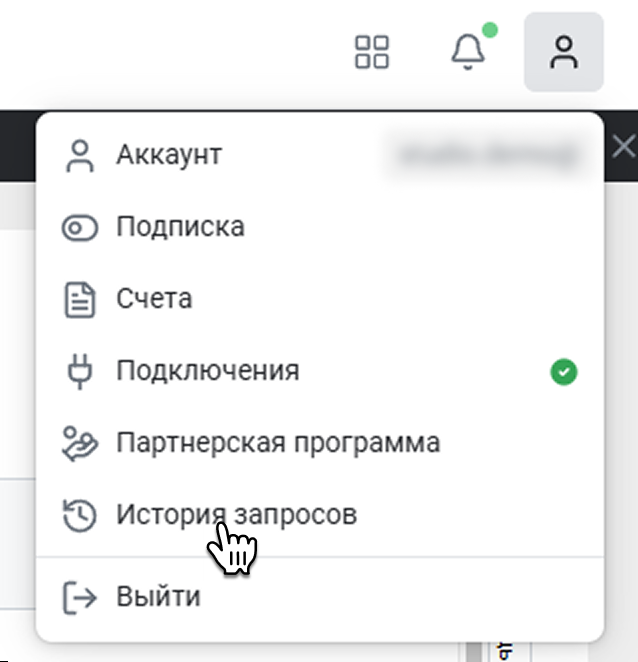Open История запросов
This screenshot has height=662, width=638.
236,515
